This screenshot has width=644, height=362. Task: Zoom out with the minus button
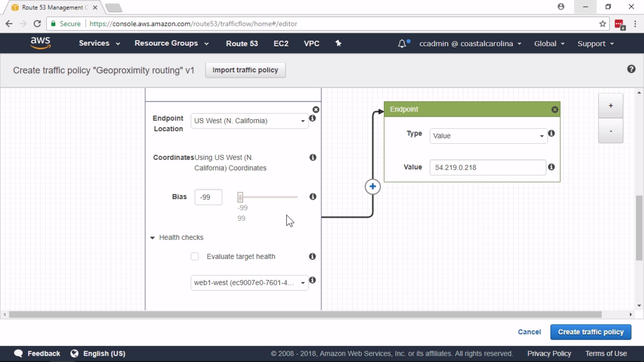coord(611,131)
